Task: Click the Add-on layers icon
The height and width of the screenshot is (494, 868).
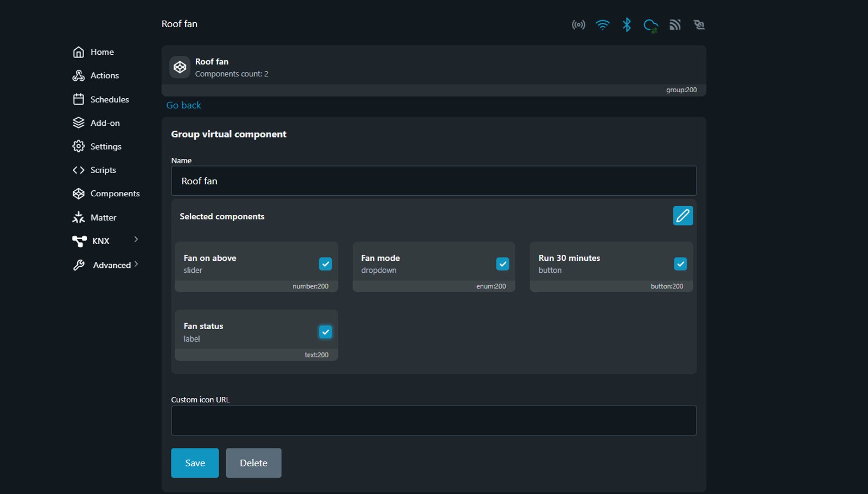Action: 79,123
